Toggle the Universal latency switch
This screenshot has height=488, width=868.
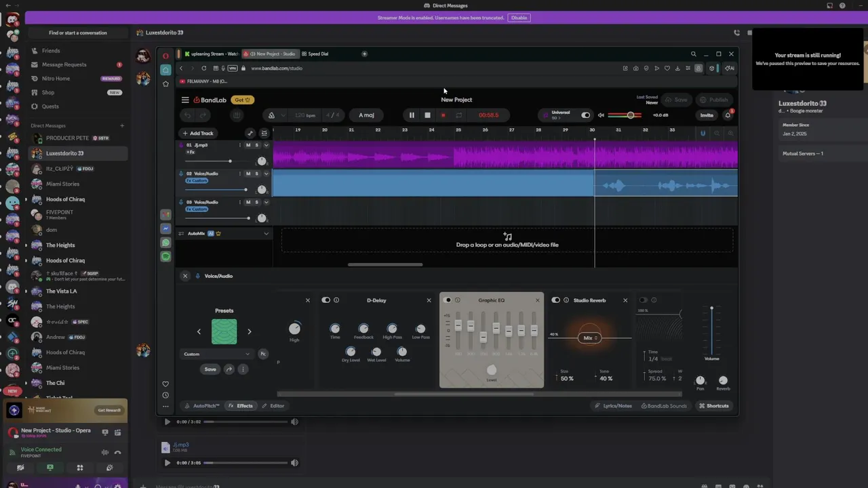[x=586, y=115]
